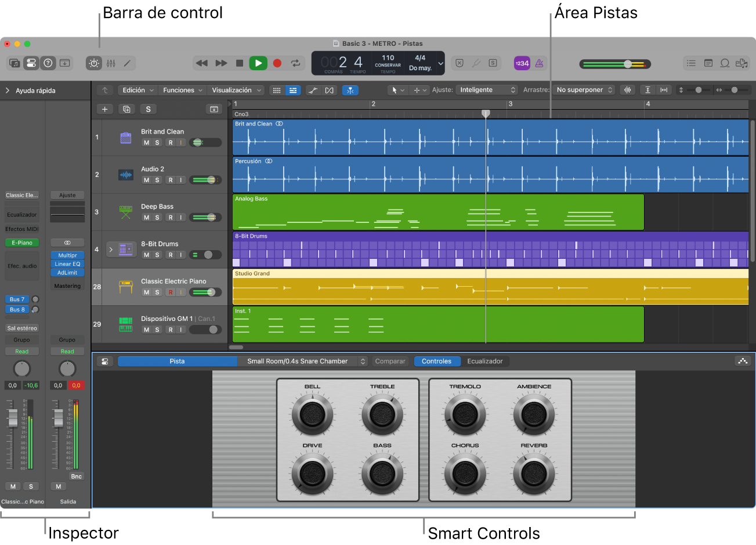756x545 pixels.
Task: Click the Stop transport button
Action: 240,63
